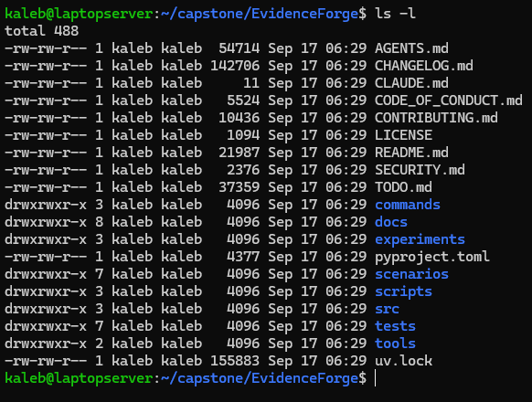The image size is (532, 402).
Task: Click the CLAUDE.md file entry
Action: 411,83
